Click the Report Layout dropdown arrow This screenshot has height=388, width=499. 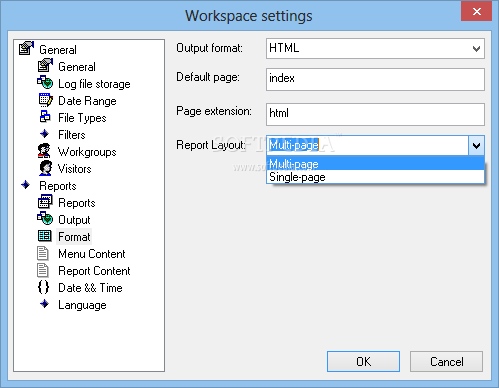point(476,145)
